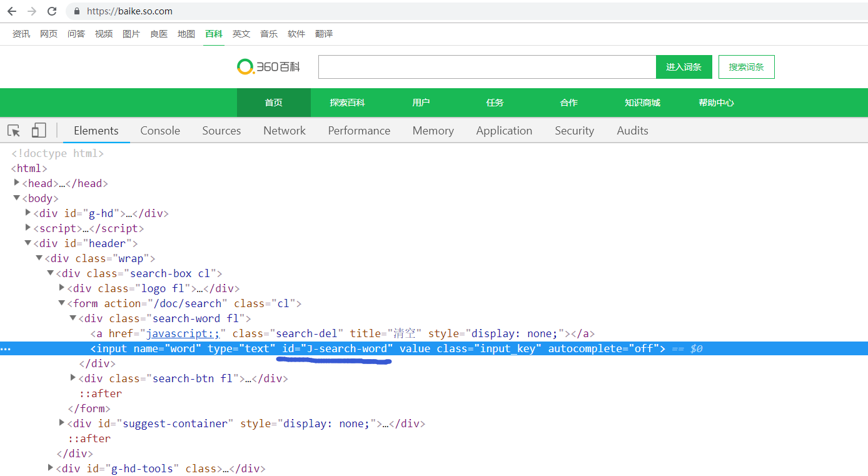Open the 地图 link
Viewport: 868px width, 476px height.
[x=186, y=34]
